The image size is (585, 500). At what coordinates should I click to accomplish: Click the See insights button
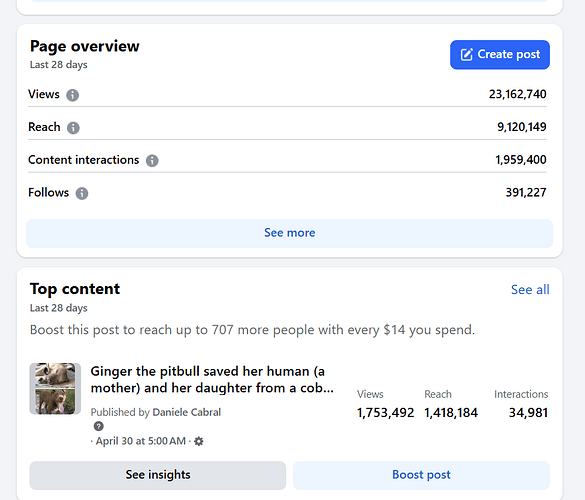click(x=158, y=475)
